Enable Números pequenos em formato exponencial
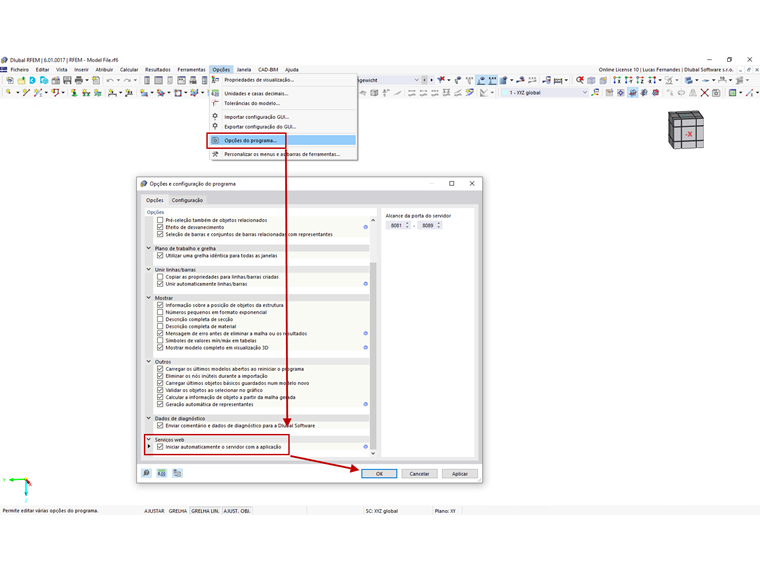 pyautogui.click(x=160, y=312)
